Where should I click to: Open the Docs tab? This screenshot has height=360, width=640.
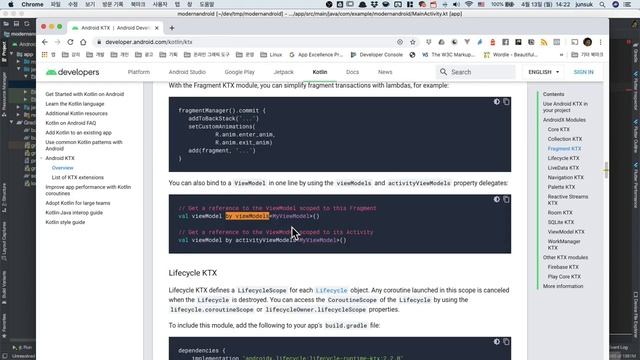click(x=352, y=72)
